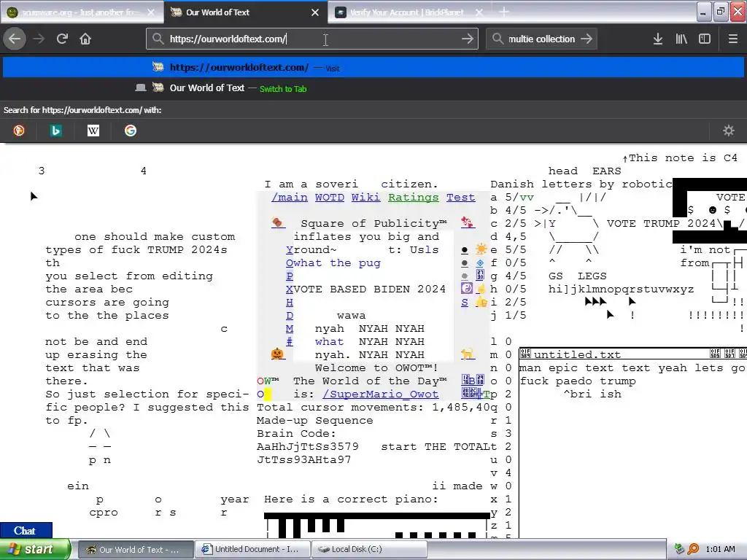Open the WOTD link
Viewport: 747px width, 560px height.
[x=329, y=197]
